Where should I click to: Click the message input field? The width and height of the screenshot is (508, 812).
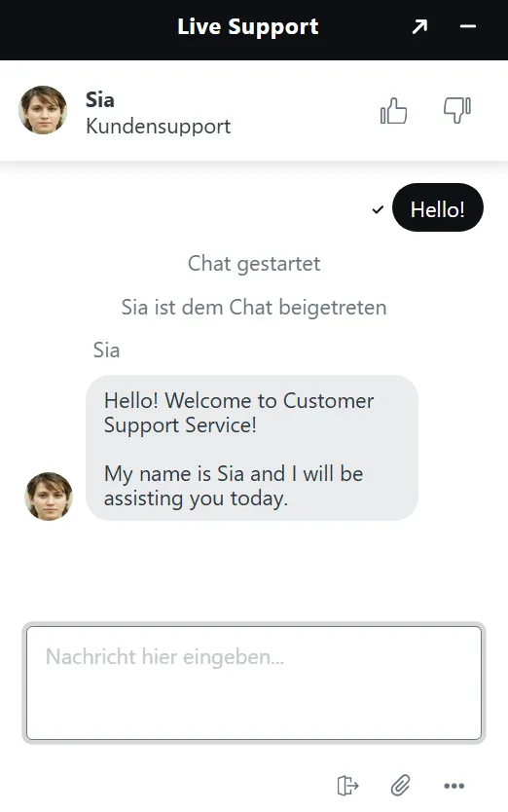254,683
